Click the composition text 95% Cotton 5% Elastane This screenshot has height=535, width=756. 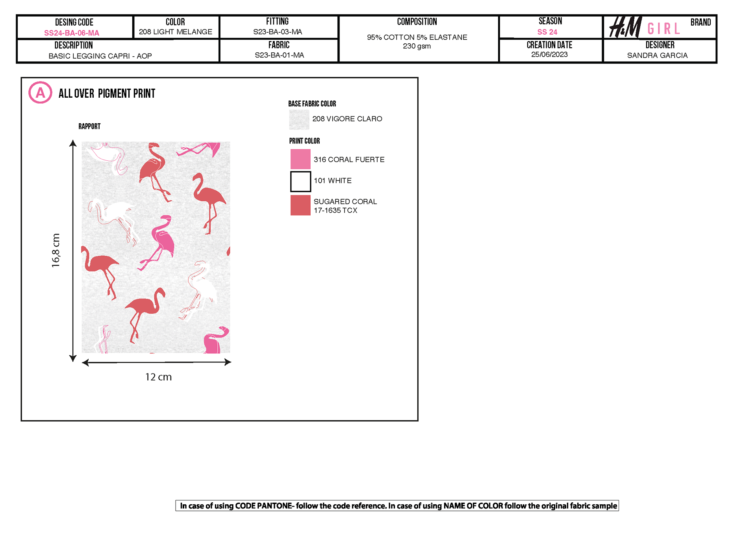click(x=417, y=37)
